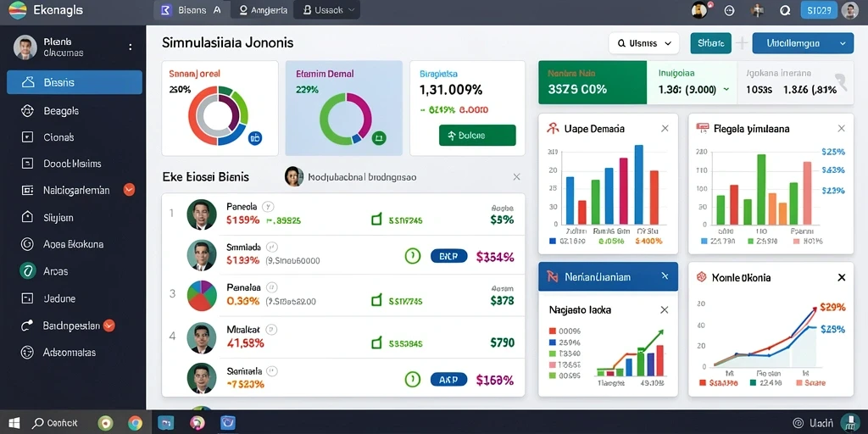Click info icon beside Smmlada row
Viewport: 868px width, 434px height.
coord(272,248)
